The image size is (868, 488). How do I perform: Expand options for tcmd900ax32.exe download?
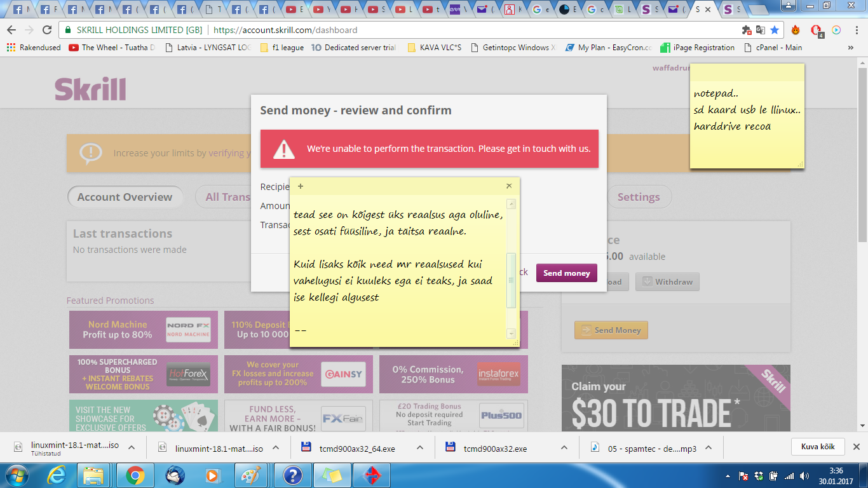point(564,448)
